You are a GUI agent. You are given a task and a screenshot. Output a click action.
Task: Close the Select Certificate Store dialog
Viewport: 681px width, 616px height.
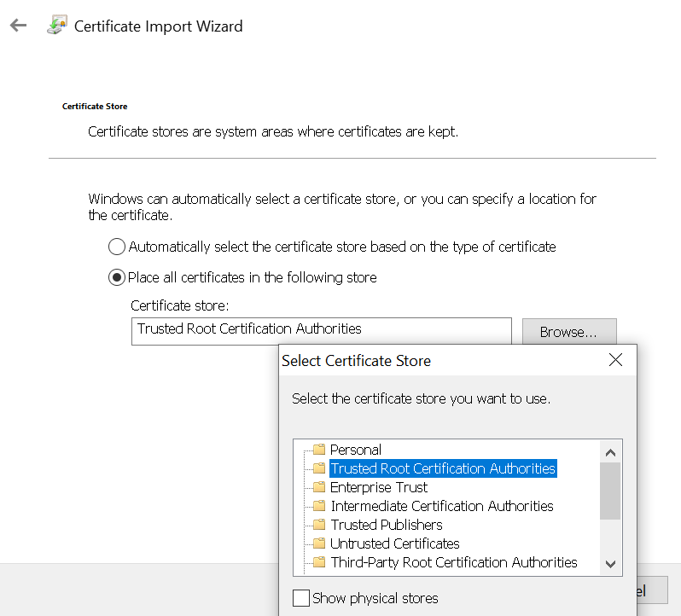point(615,360)
